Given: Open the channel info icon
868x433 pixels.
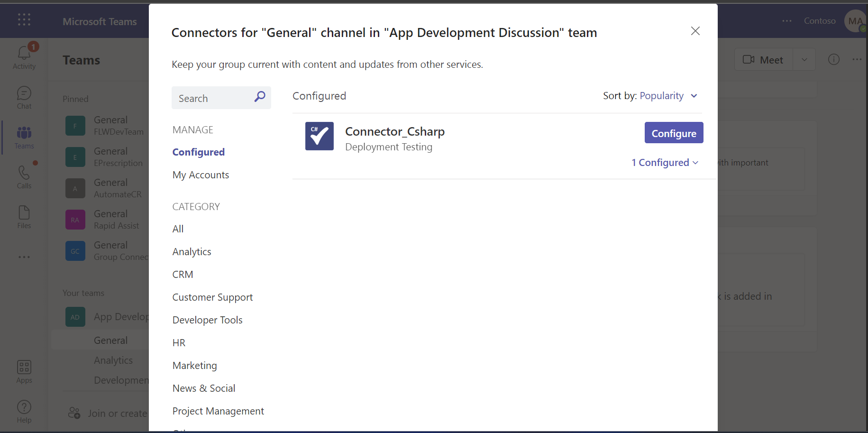Looking at the screenshot, I should [834, 59].
